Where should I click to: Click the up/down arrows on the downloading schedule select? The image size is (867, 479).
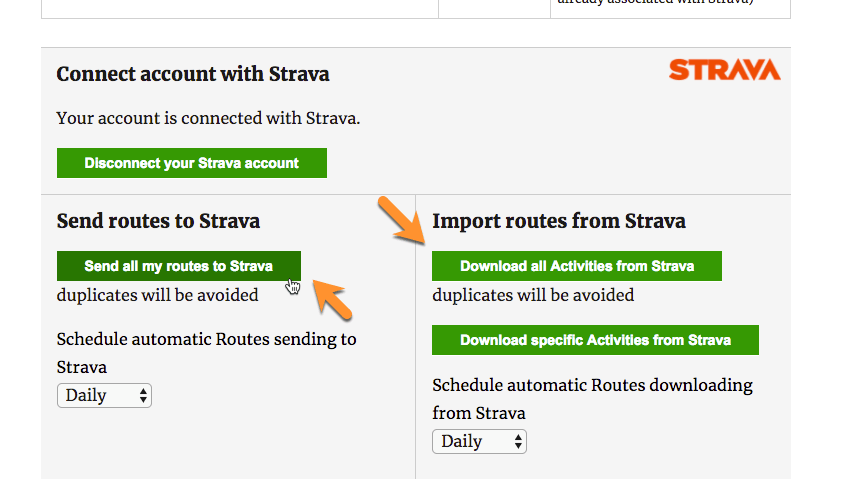518,441
